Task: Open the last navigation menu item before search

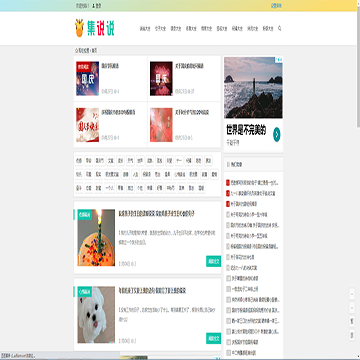Action: pyautogui.click(x=268, y=29)
